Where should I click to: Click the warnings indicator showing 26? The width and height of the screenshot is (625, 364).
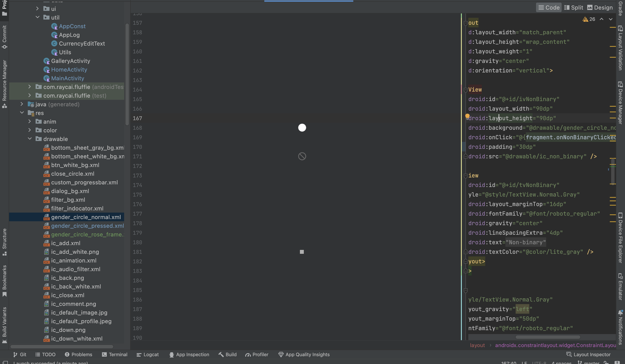[589, 19]
